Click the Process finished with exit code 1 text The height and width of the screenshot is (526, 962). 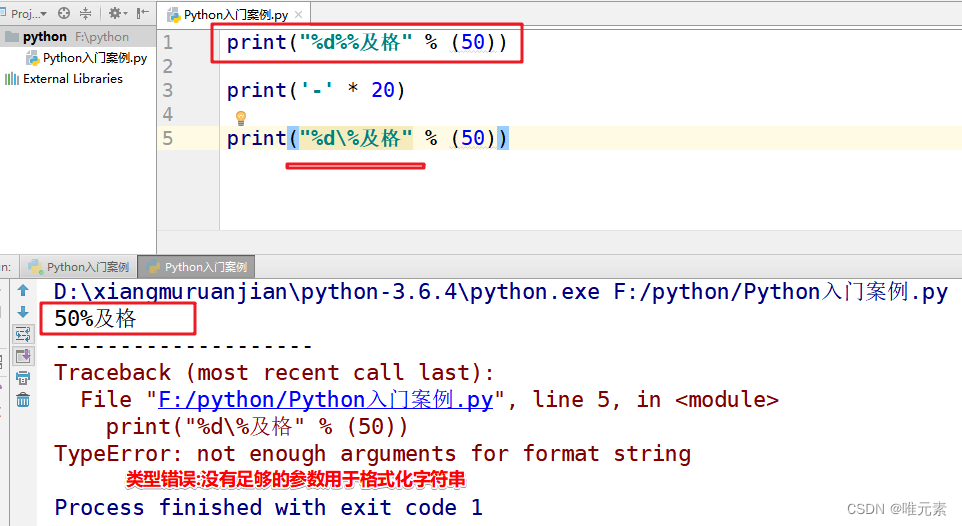(268, 508)
